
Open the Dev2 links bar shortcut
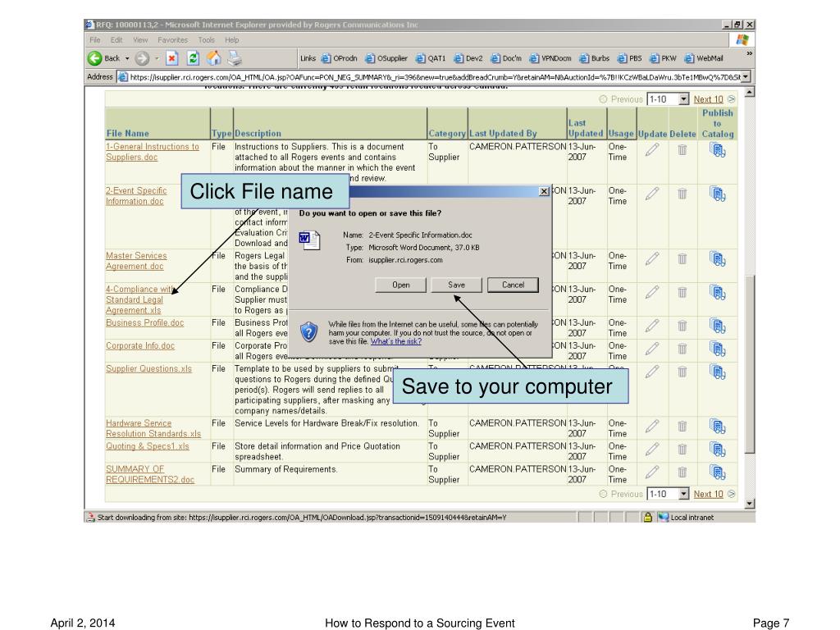tap(468, 58)
